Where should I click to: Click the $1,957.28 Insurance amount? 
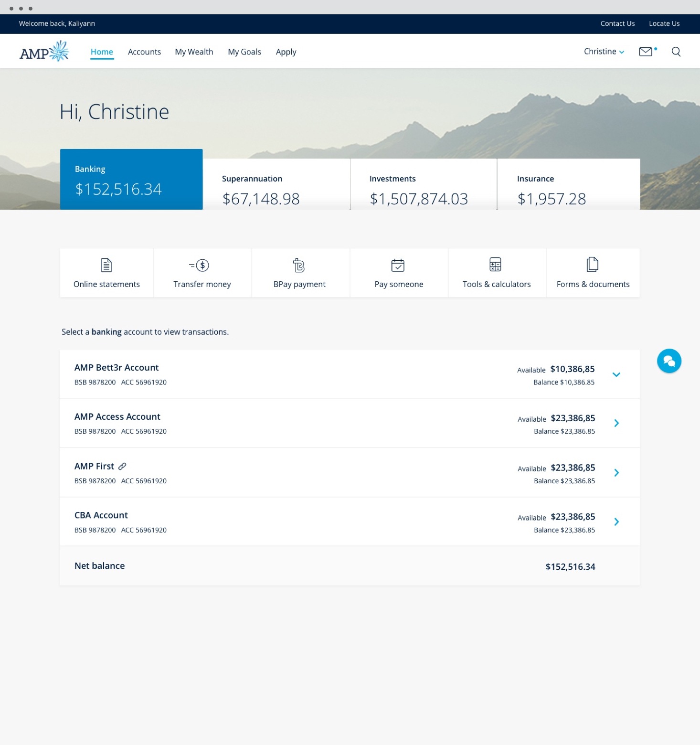[552, 199]
